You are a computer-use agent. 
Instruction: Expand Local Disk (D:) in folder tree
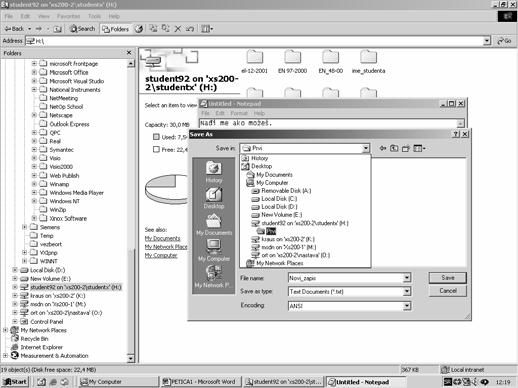coord(15,270)
